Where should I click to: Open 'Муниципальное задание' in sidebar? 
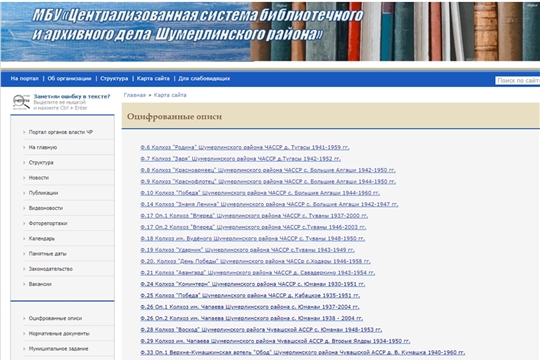[x=59, y=349]
